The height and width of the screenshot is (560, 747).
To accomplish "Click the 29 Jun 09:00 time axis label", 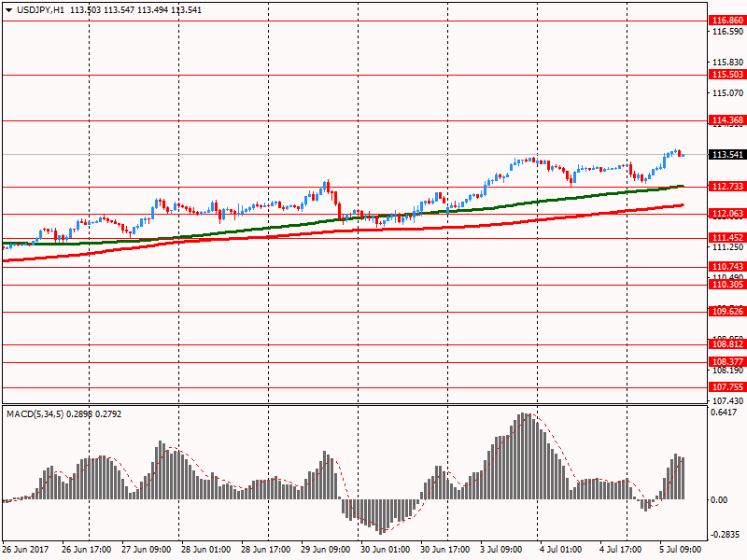I will pyautogui.click(x=325, y=550).
